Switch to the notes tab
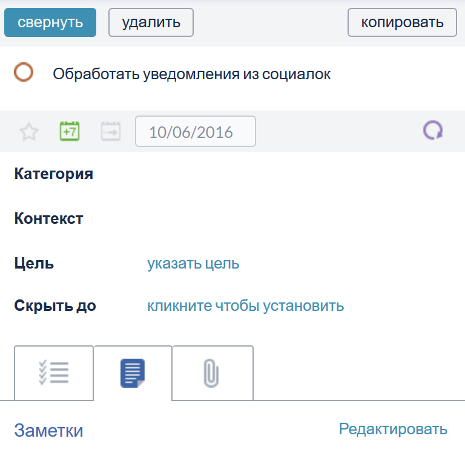This screenshot has width=465, height=476. pos(133,373)
